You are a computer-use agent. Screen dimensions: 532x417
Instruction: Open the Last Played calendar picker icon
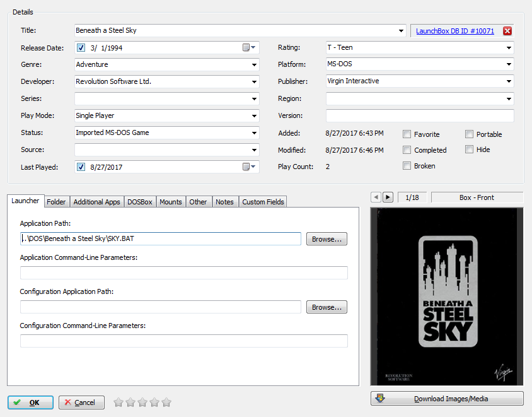coord(249,167)
